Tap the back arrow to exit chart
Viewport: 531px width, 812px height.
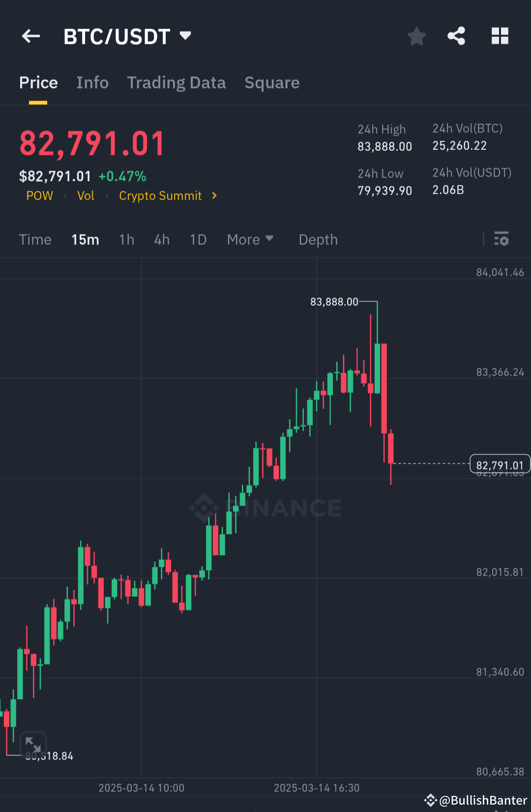pyautogui.click(x=30, y=36)
